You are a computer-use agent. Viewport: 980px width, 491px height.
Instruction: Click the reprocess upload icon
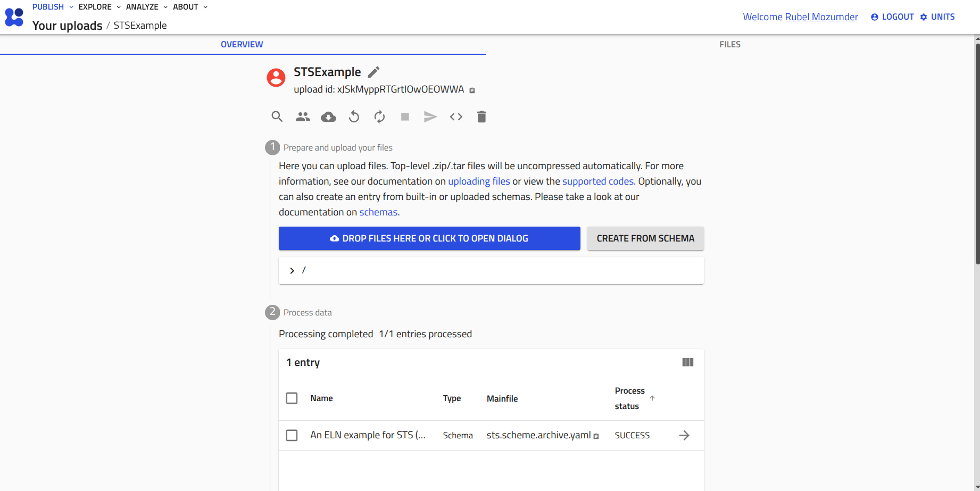(x=379, y=116)
